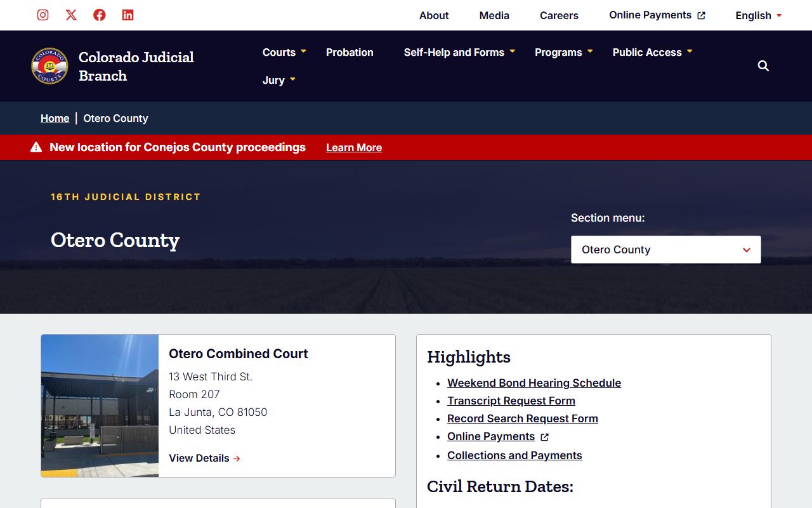The width and height of the screenshot is (812, 508).
Task: Expand the Courts menu dropdown
Action: coord(284,52)
